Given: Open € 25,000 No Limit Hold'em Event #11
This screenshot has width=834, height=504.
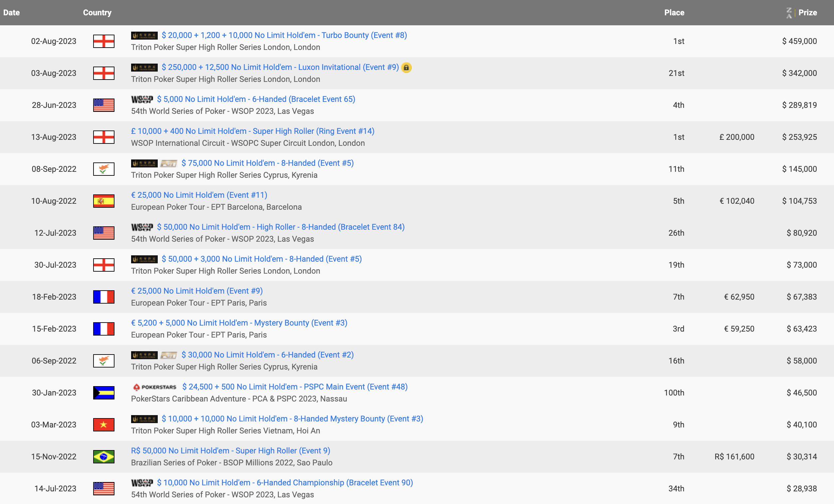Looking at the screenshot, I should (199, 195).
